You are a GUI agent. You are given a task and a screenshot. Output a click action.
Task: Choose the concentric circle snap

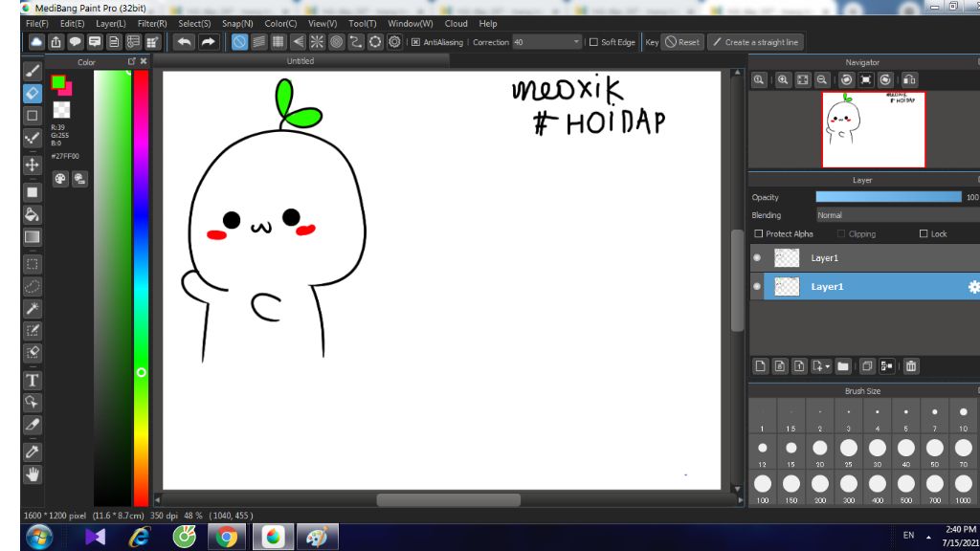tap(336, 42)
